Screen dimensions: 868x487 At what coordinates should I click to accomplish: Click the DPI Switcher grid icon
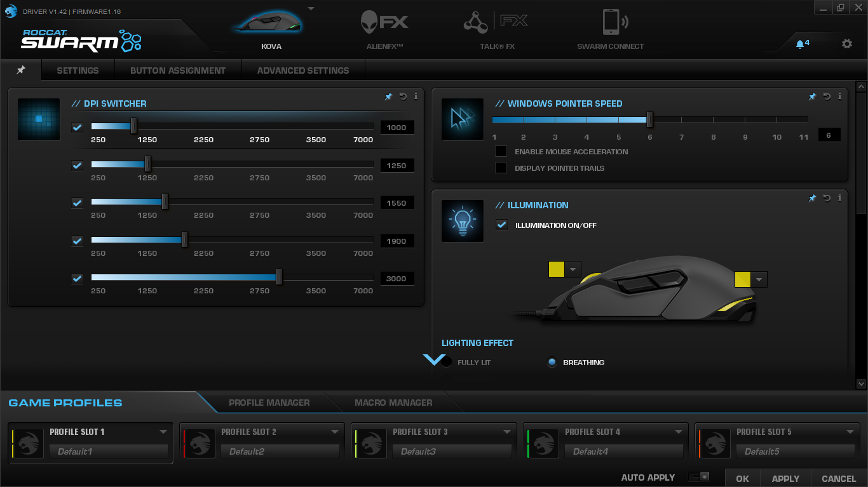39,119
